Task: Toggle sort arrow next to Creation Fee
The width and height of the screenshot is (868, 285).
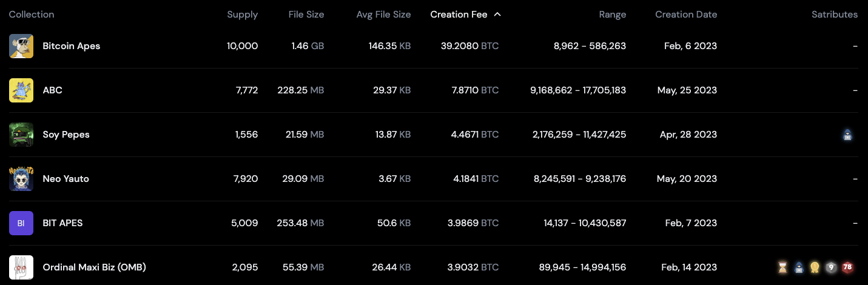Action: point(497,15)
